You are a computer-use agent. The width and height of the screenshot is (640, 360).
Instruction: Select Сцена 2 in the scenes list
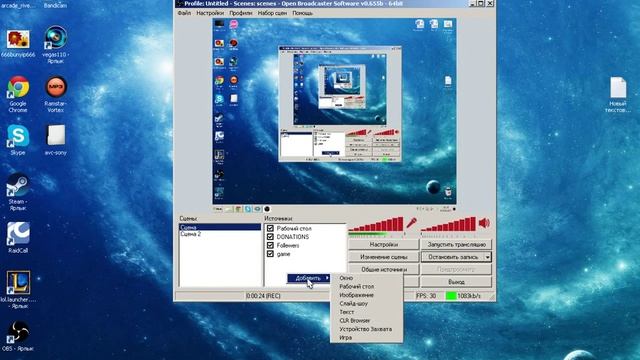[220, 234]
